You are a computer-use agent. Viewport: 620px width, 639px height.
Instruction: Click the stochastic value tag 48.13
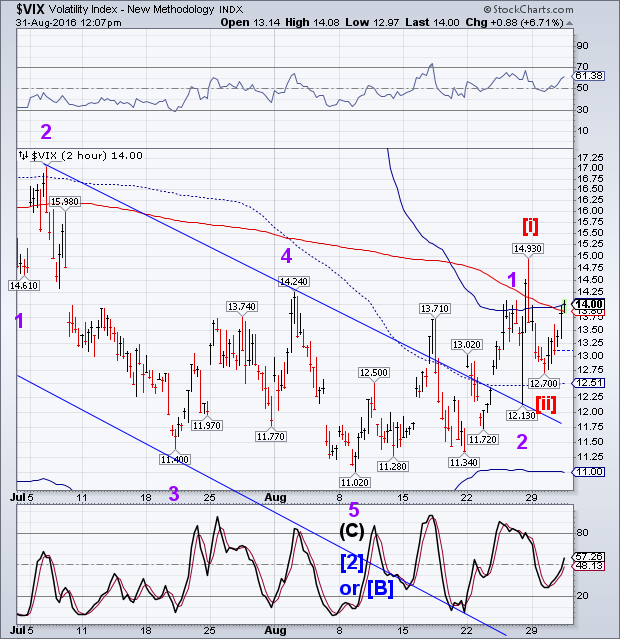pyautogui.click(x=589, y=566)
